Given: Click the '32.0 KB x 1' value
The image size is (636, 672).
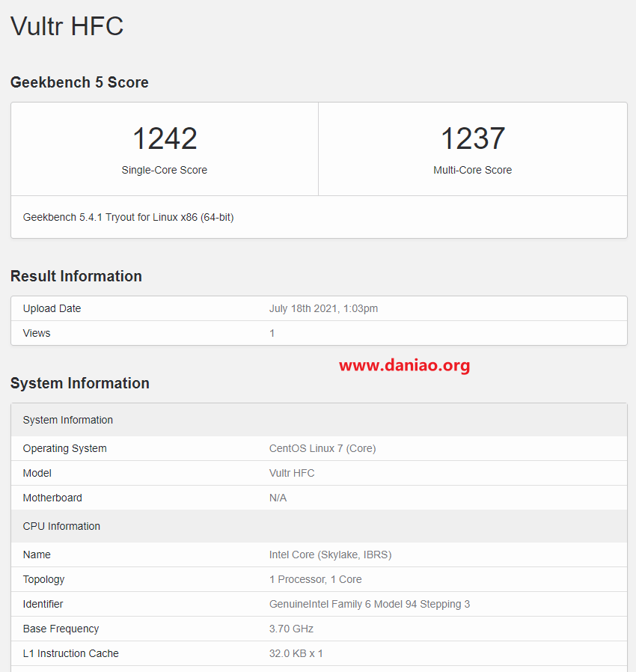Looking at the screenshot, I should coord(296,653).
